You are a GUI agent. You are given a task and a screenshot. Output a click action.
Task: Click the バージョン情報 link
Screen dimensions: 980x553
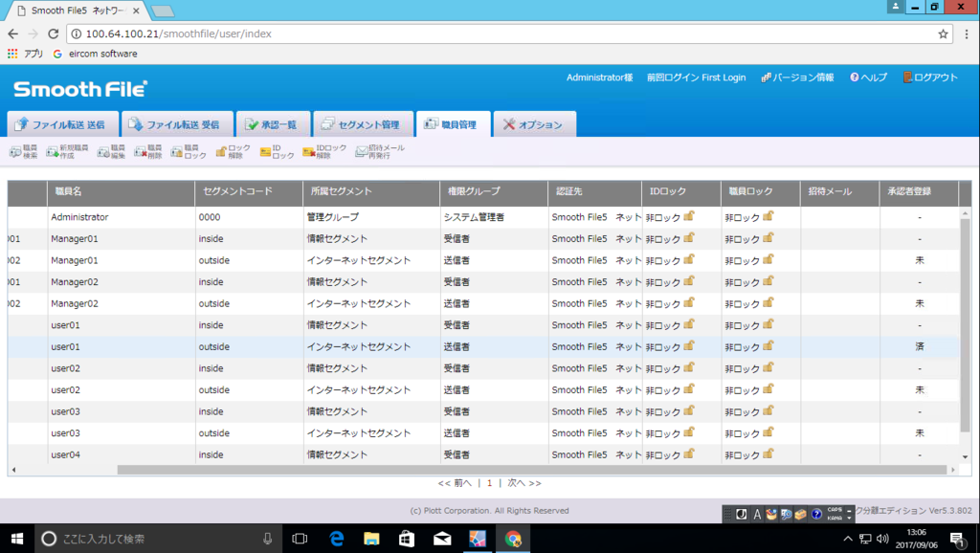click(797, 77)
